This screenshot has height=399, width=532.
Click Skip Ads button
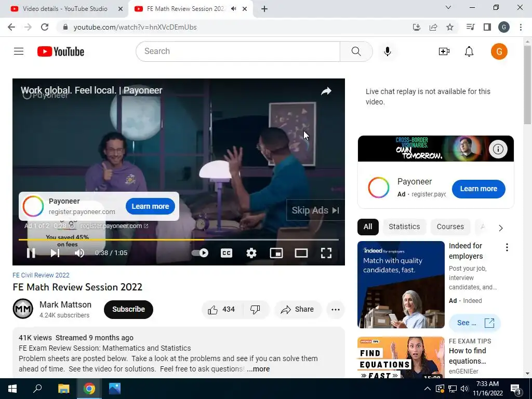coord(315,210)
